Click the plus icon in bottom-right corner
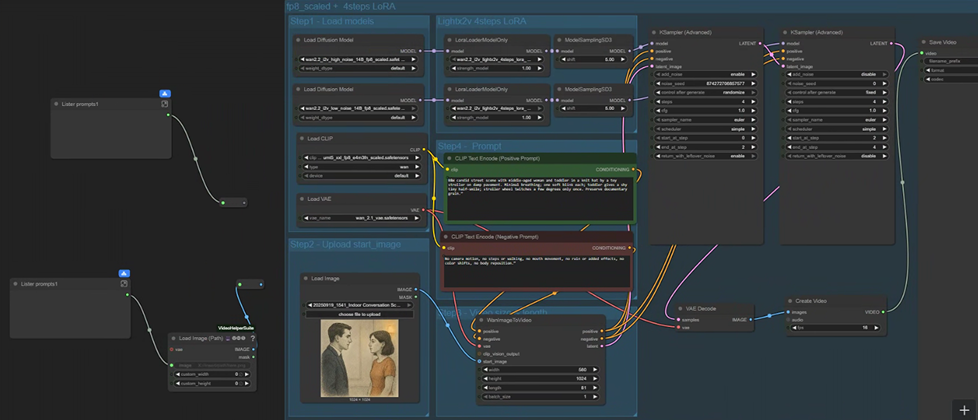 (963, 410)
